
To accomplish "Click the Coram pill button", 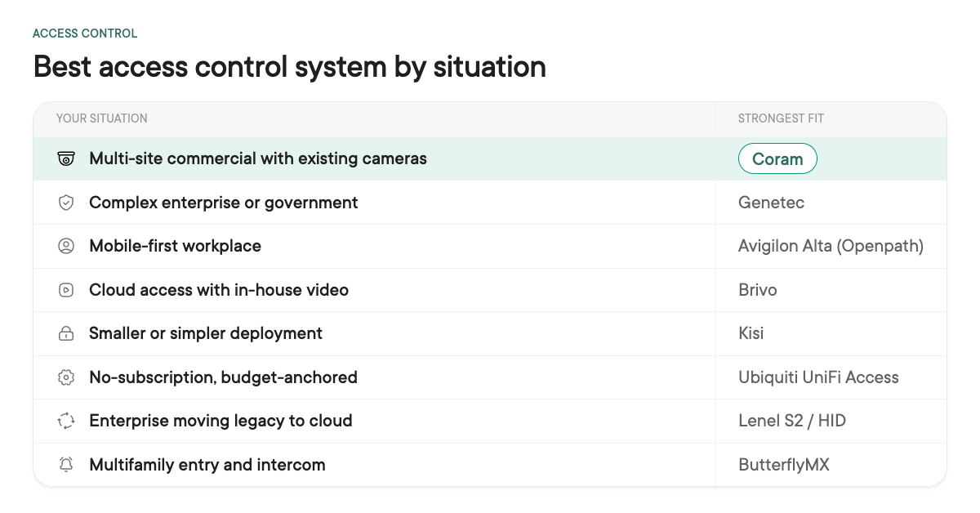I will [777, 158].
